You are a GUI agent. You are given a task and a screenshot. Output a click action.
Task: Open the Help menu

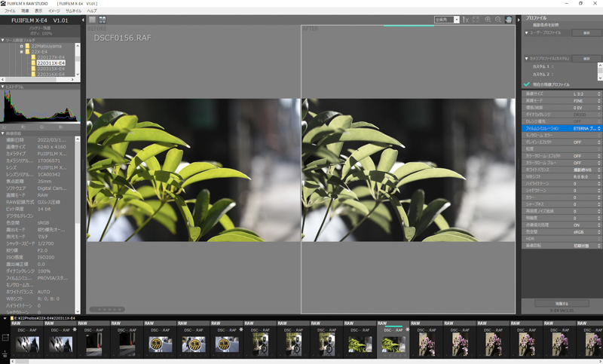[92, 11]
